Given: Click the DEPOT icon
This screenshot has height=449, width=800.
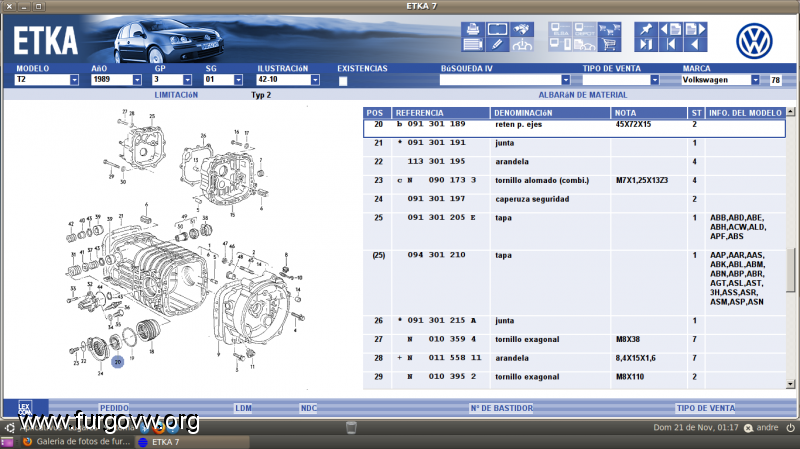Looking at the screenshot, I should coord(585,29).
